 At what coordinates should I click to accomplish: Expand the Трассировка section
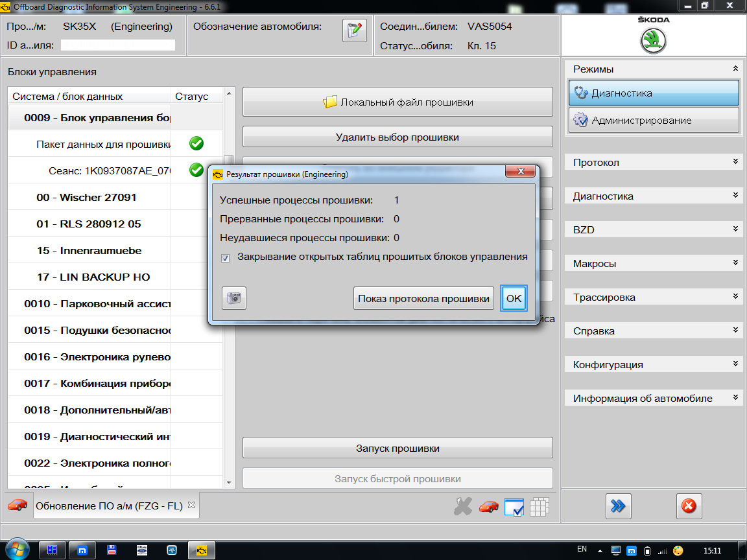735,296
